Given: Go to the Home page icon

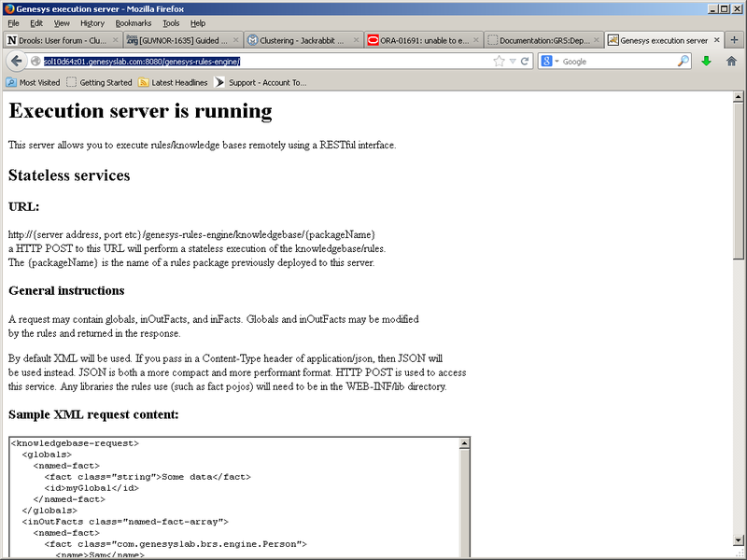Looking at the screenshot, I should pos(731,61).
